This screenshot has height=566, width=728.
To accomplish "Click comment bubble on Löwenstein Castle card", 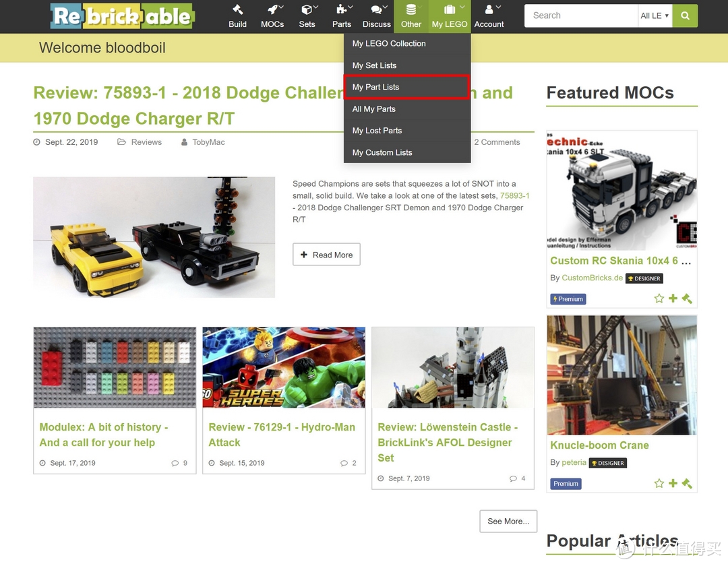I will point(513,478).
